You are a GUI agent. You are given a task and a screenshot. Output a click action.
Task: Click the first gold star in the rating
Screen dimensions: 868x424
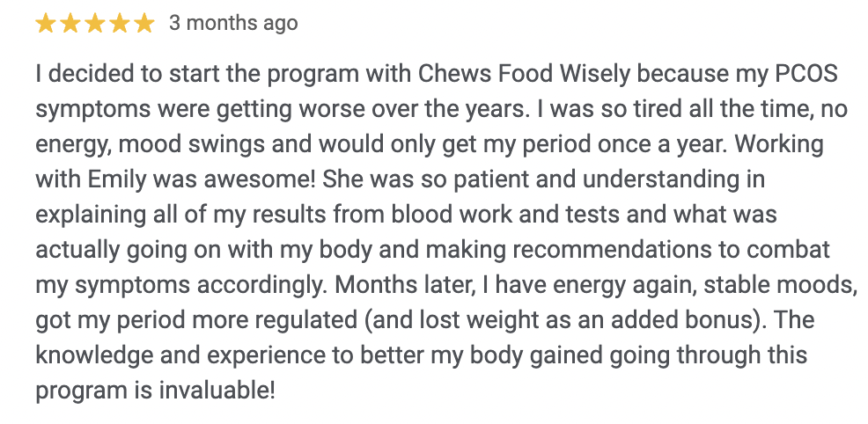point(46,24)
